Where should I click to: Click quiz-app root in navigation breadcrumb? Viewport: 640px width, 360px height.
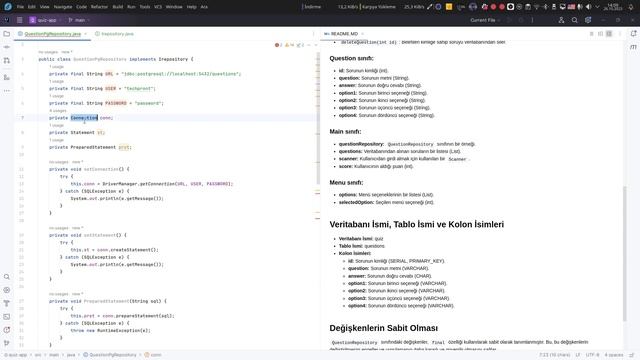[16, 355]
